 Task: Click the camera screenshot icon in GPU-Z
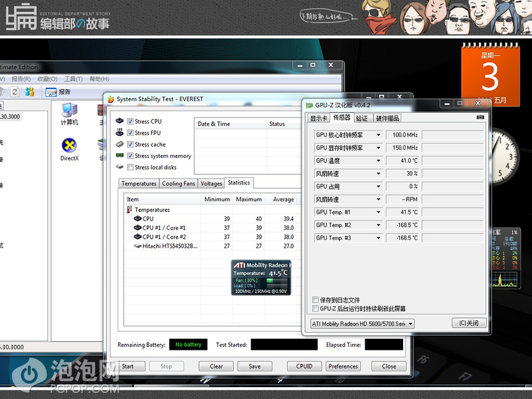tap(480, 117)
